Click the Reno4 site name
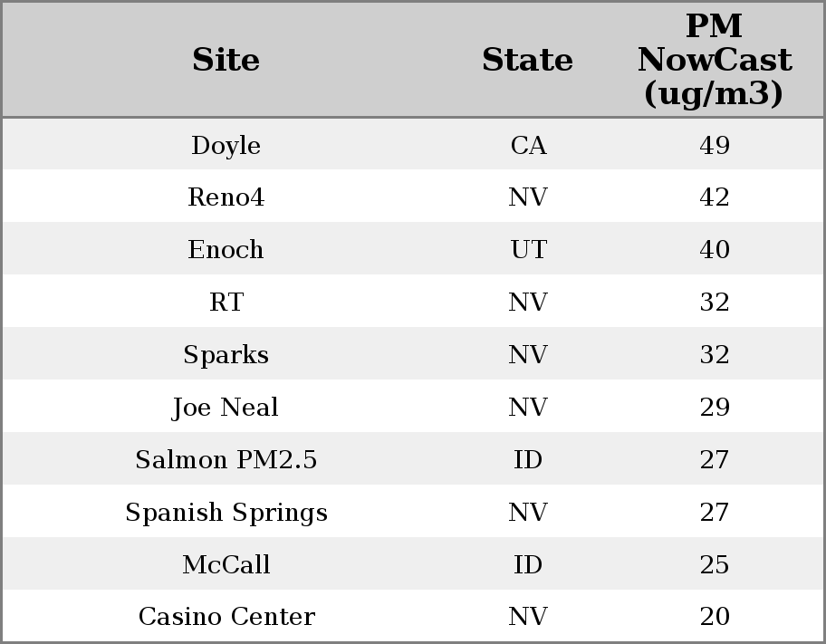Image resolution: width=826 pixels, height=644 pixels. (x=226, y=197)
